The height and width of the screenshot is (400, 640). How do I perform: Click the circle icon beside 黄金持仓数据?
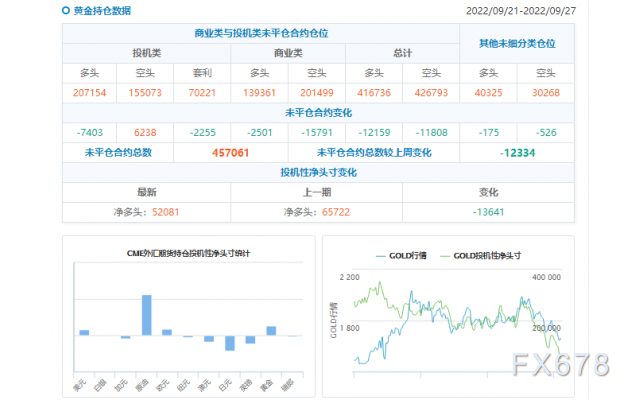(66, 11)
